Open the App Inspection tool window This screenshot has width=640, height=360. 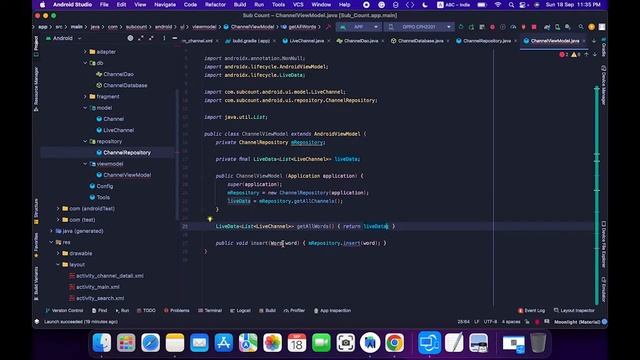332,311
